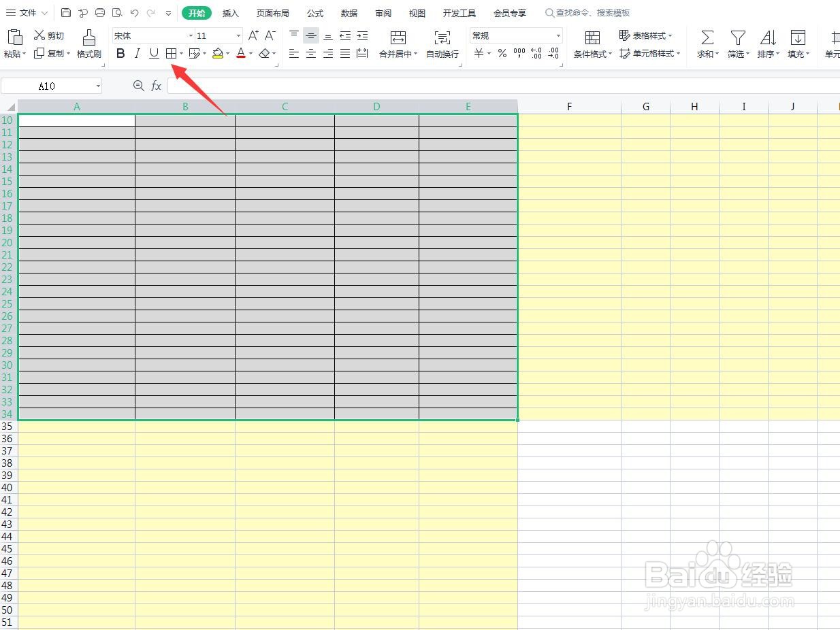Viewport: 840px width, 630px height.
Task: Expand the Cell Style (单元格样式) dropdown
Action: [678, 54]
